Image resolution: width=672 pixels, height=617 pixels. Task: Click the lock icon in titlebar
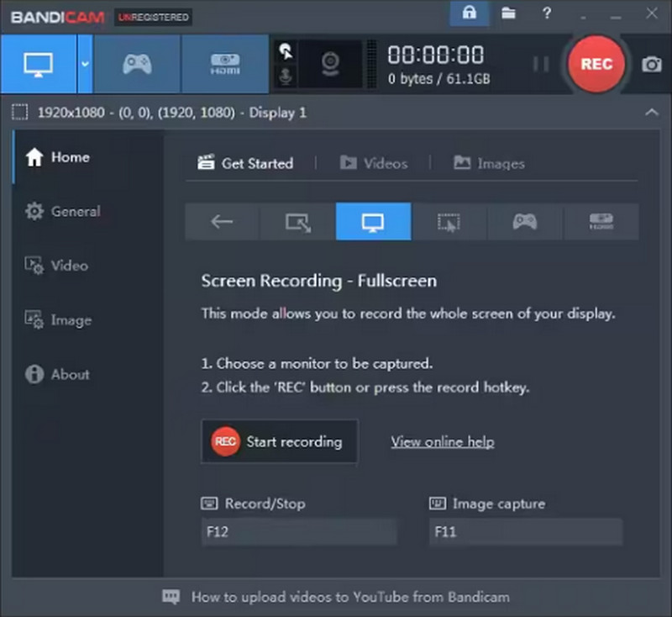tap(470, 13)
